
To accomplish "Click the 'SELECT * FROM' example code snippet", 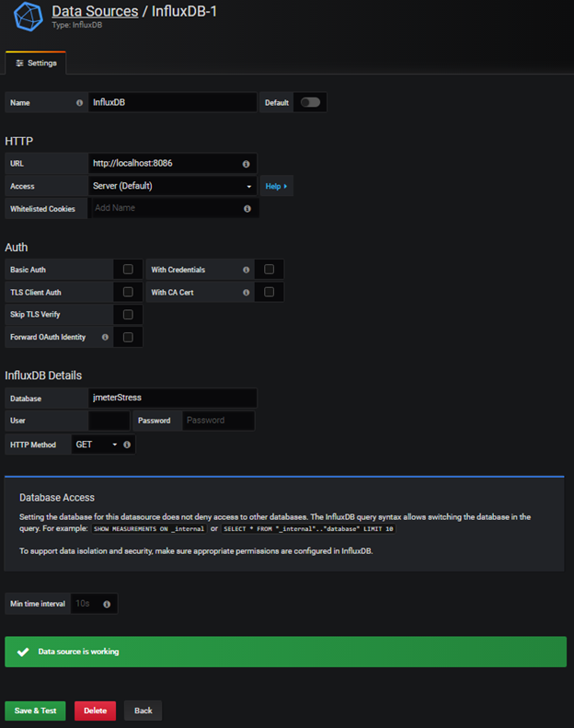I will pyautogui.click(x=308, y=529).
